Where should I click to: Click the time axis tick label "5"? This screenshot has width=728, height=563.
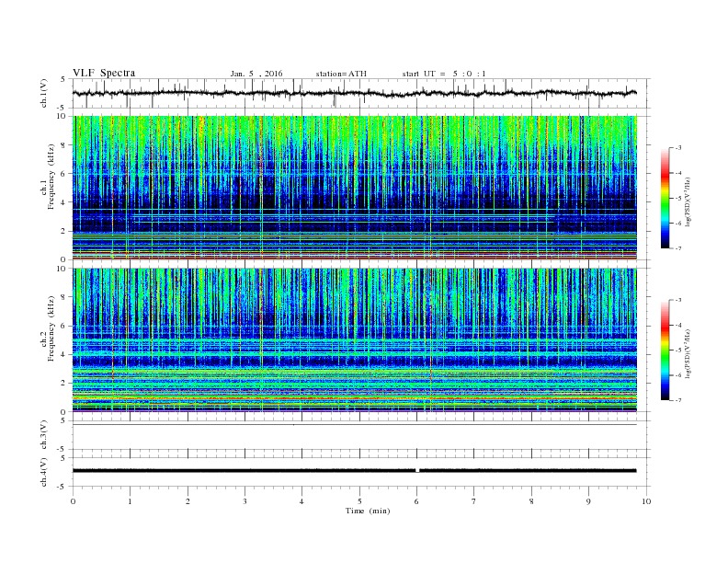[x=359, y=501]
